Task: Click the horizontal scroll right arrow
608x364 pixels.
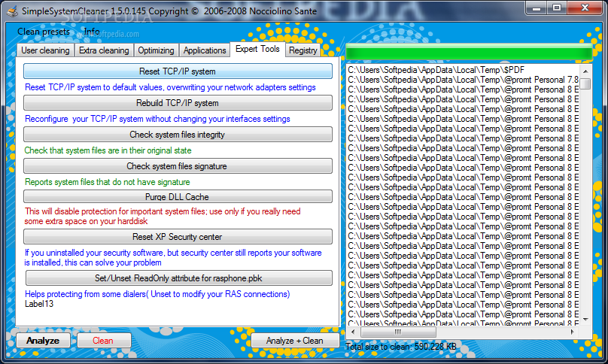Action: pos(573,332)
